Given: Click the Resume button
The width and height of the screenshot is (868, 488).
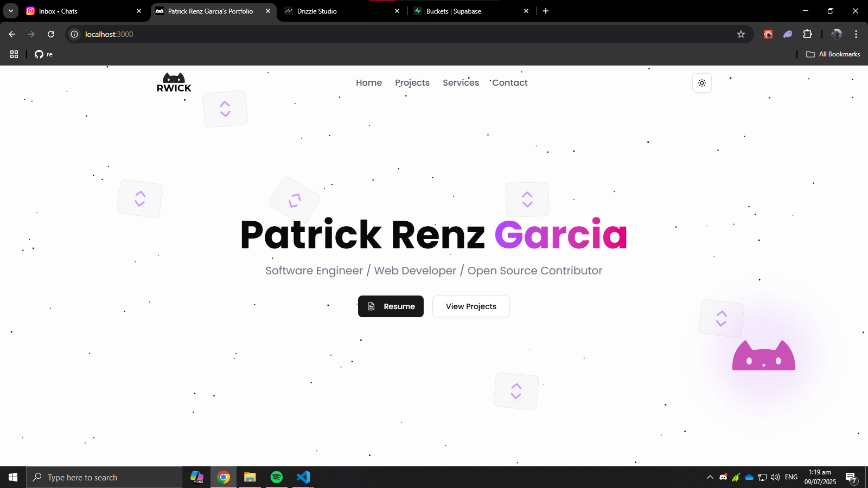Looking at the screenshot, I should (391, 306).
